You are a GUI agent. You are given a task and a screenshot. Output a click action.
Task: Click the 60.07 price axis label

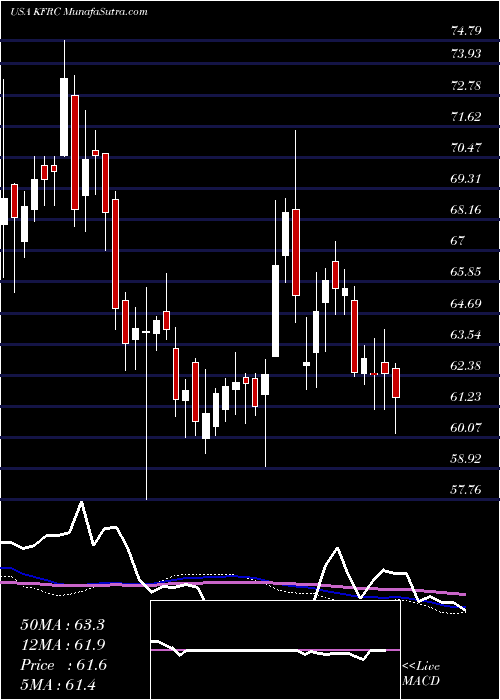467,428
